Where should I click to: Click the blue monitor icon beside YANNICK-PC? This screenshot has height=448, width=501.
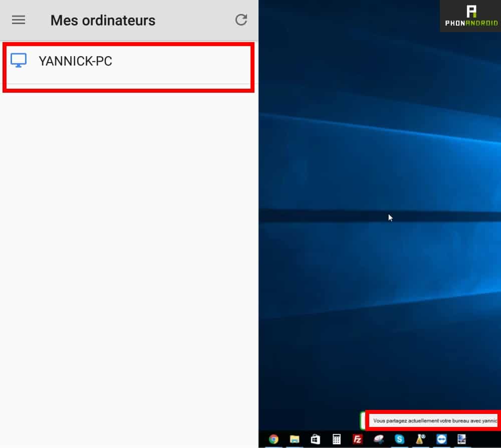19,61
